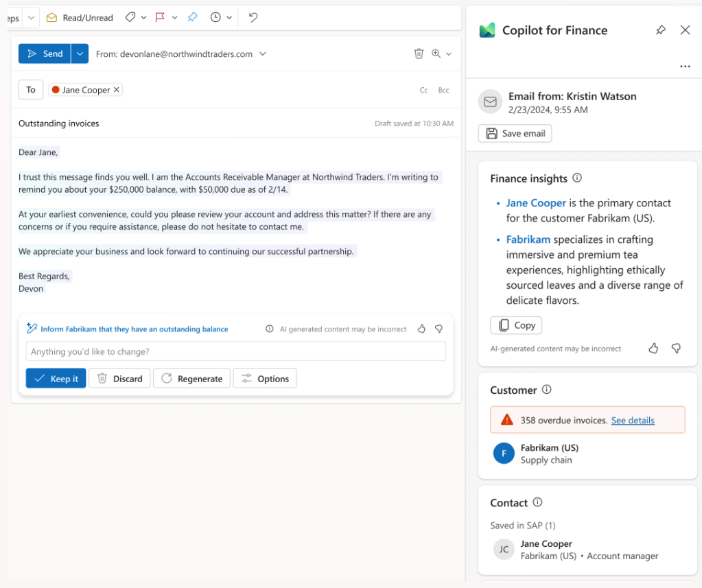Open the Send options dropdown arrow
The width and height of the screenshot is (702, 588).
[80, 54]
